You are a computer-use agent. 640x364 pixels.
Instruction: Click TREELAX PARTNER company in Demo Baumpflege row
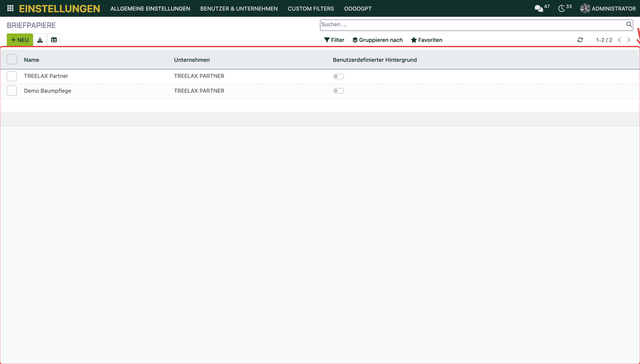coord(199,91)
